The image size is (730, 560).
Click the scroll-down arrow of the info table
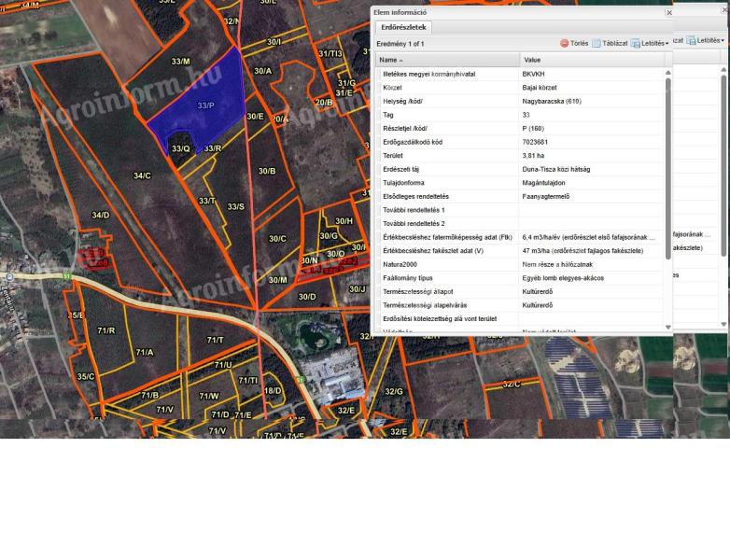point(668,328)
